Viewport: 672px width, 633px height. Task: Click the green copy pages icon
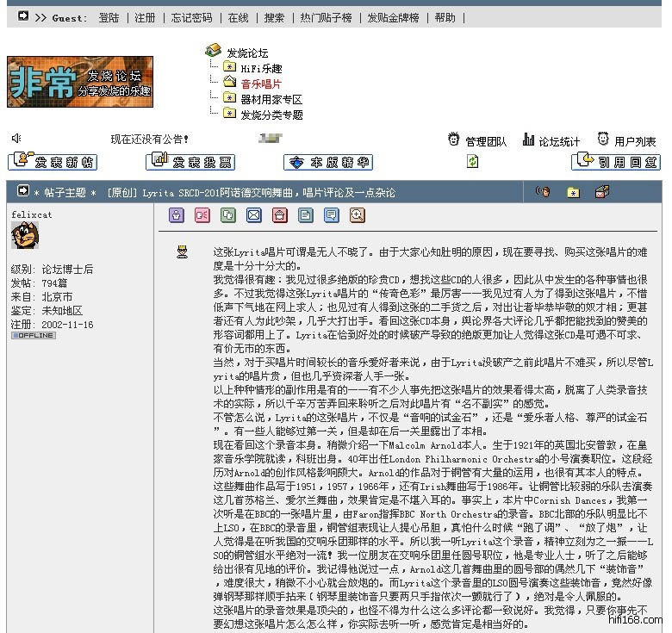227,215
